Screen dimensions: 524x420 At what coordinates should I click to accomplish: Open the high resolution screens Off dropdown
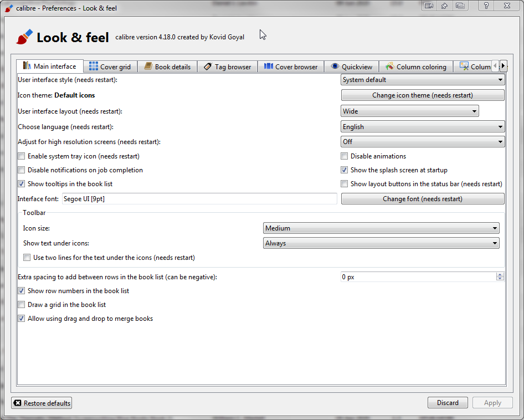pyautogui.click(x=423, y=142)
